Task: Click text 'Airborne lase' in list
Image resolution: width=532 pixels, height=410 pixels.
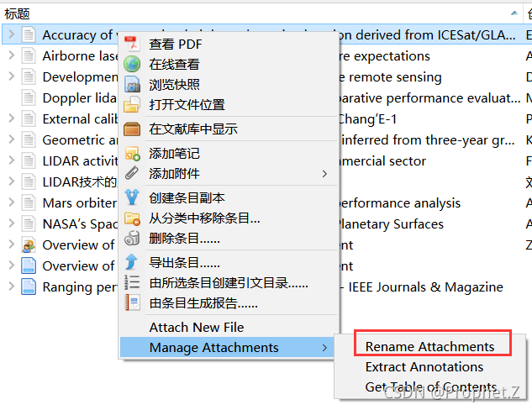Action: (x=80, y=55)
